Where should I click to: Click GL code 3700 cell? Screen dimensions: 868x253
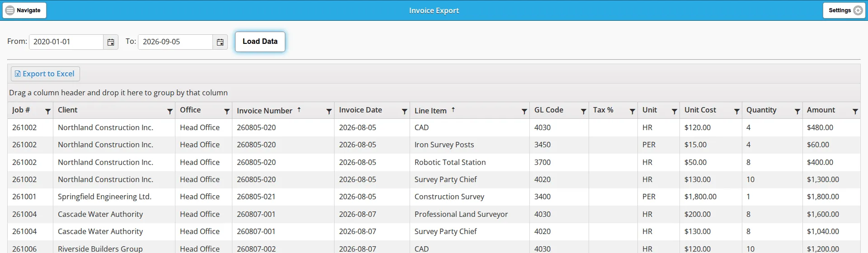(x=559, y=162)
